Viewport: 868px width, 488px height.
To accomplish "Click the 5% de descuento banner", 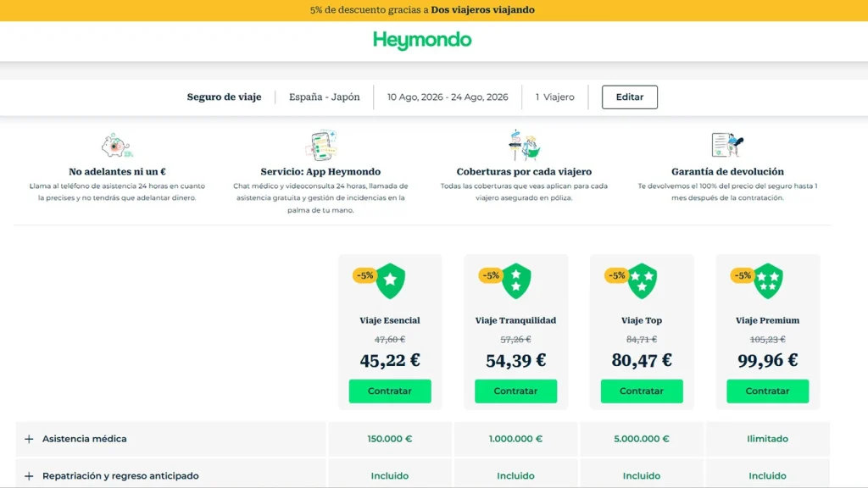I will click(x=422, y=10).
